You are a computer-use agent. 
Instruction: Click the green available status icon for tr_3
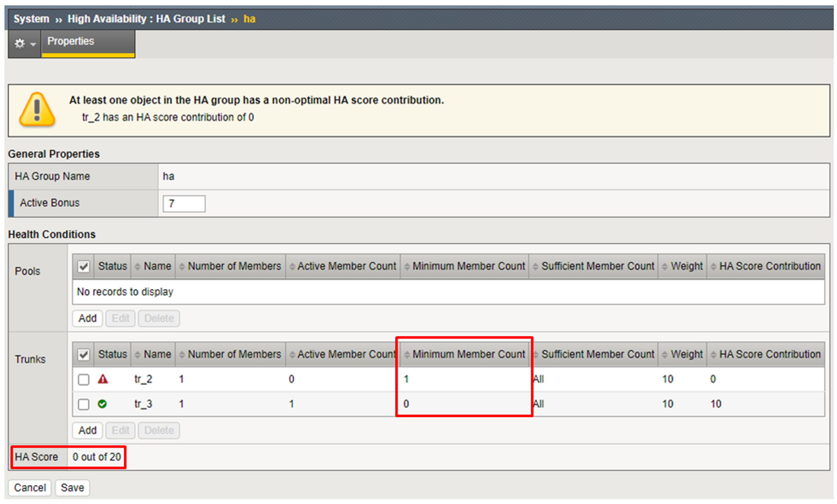click(x=102, y=404)
